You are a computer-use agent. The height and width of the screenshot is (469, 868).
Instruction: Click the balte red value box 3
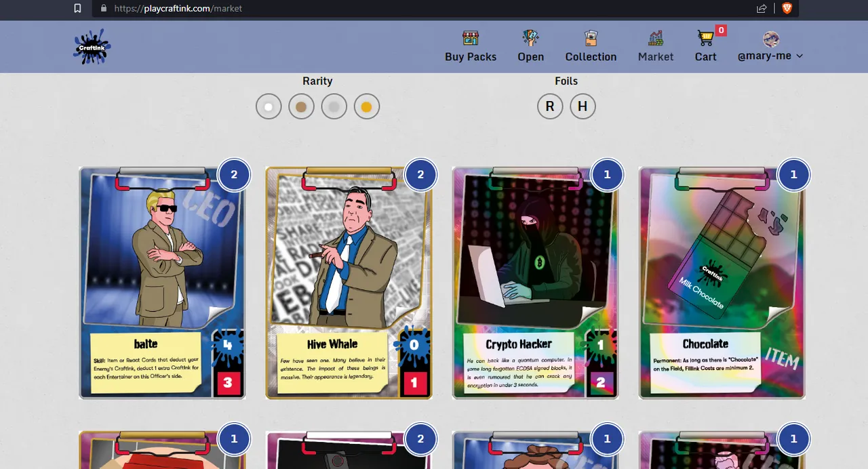228,383
